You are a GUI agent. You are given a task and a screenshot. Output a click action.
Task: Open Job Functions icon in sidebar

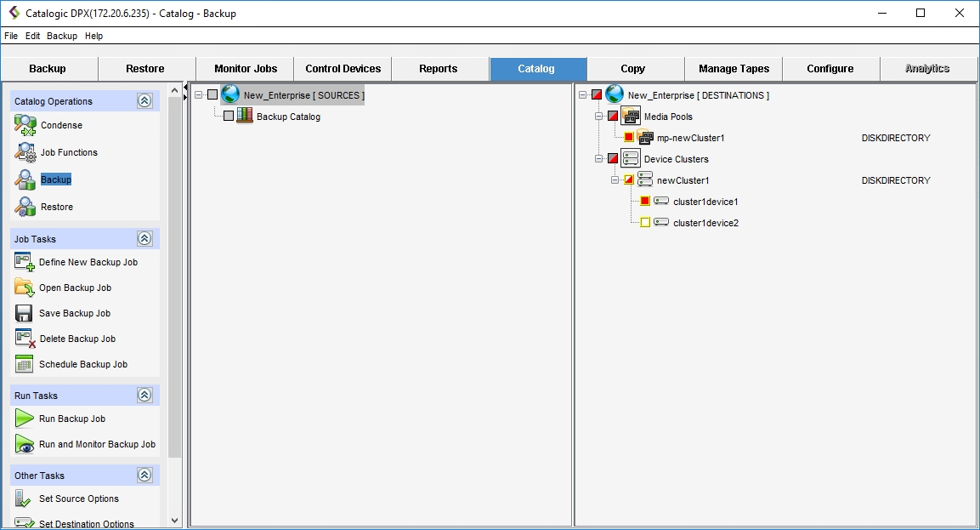25,152
